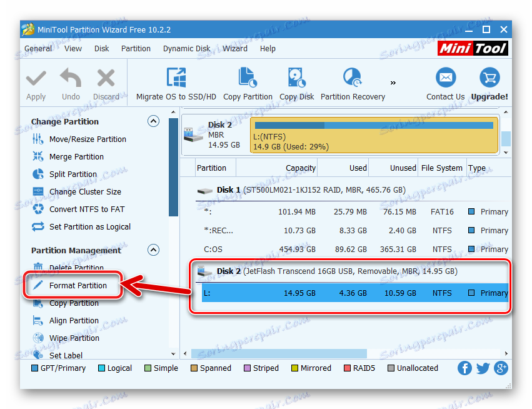Click the left sidebar vertical scrollbar thumb

click(173, 167)
